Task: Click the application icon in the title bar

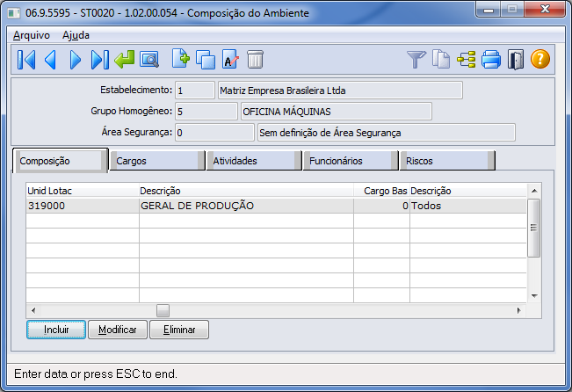Action: pyautogui.click(x=14, y=13)
